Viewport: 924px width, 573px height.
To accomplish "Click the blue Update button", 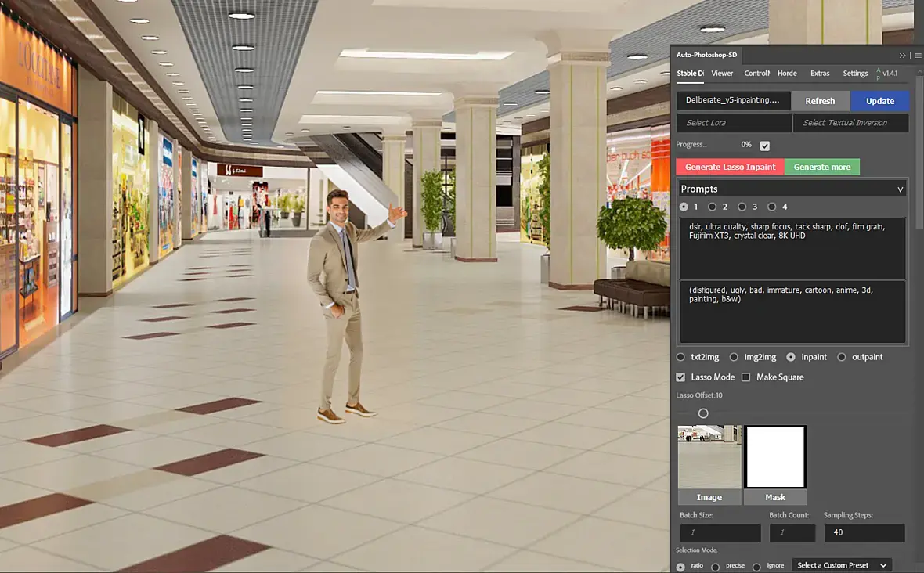I will 879,101.
